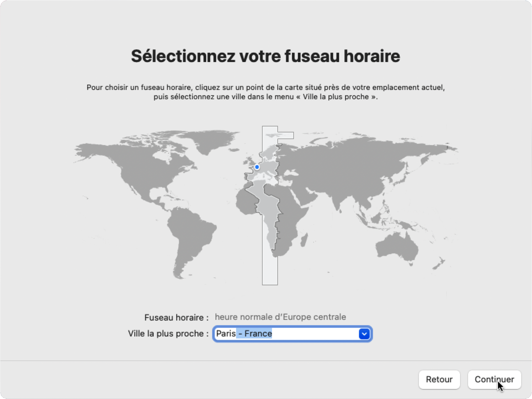This screenshot has width=532, height=399.
Task: Click the blue location dot on the map
Action: click(x=257, y=167)
